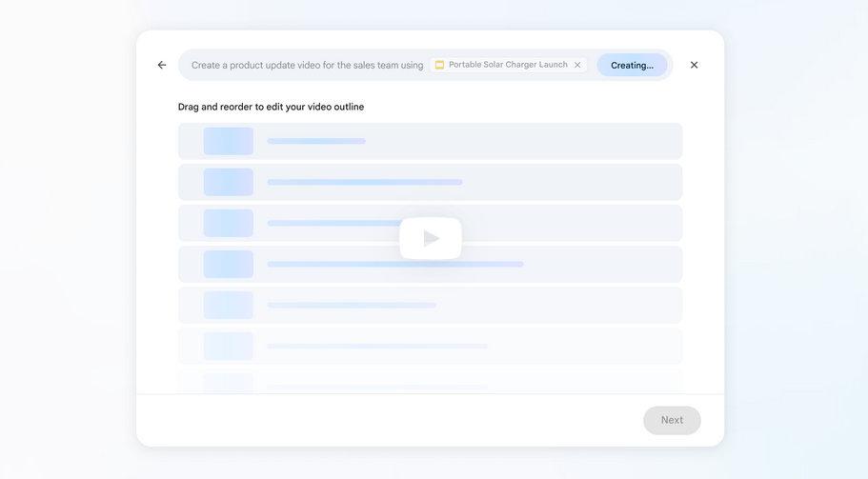Select the Portable Solar Charger Launch chip
868x479 pixels.
coord(508,65)
